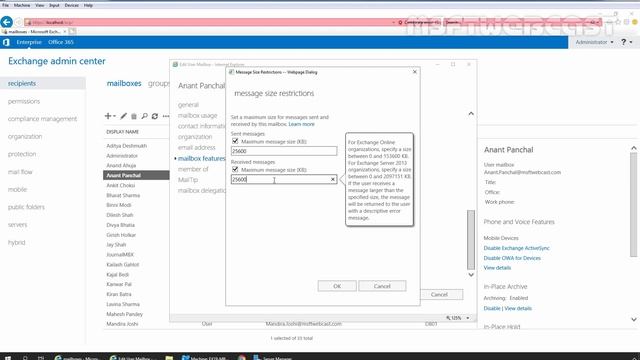Toggle Received messages maximum message size checkbox
This screenshot has width=640, height=360.
[235, 169]
